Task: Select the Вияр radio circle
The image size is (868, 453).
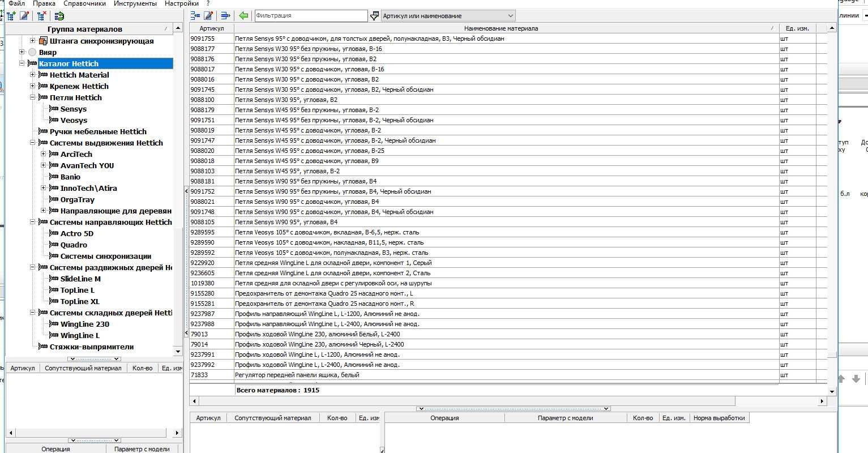Action: (32, 52)
